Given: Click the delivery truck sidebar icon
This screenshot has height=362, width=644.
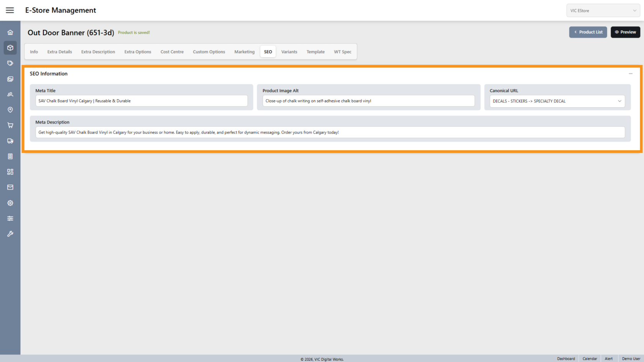Looking at the screenshot, I should [x=10, y=141].
